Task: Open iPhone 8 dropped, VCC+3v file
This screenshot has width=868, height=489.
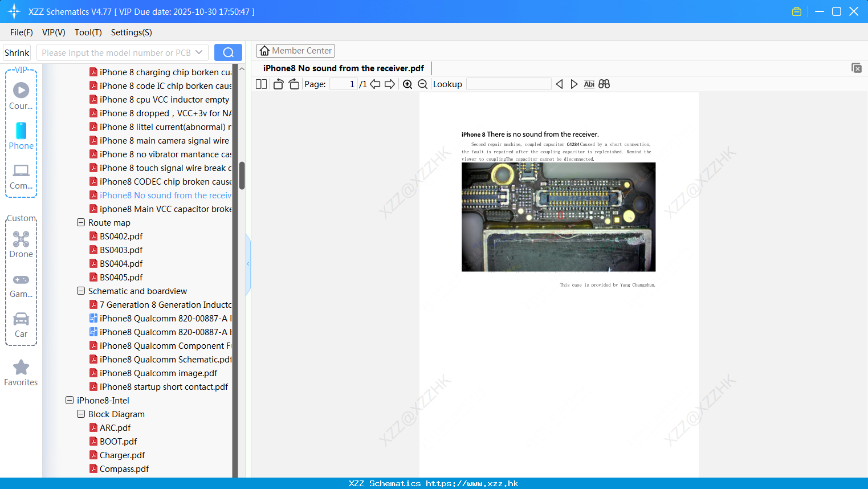Action: [161, 113]
